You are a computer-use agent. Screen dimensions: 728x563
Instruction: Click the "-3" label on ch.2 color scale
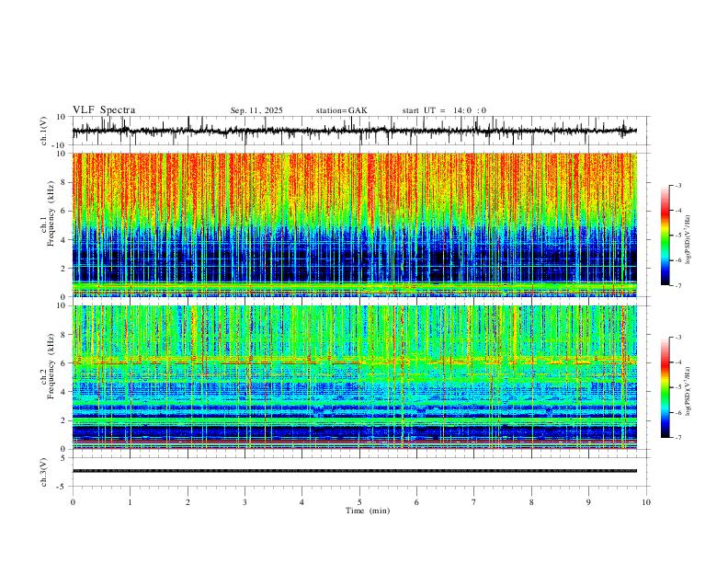[678, 338]
